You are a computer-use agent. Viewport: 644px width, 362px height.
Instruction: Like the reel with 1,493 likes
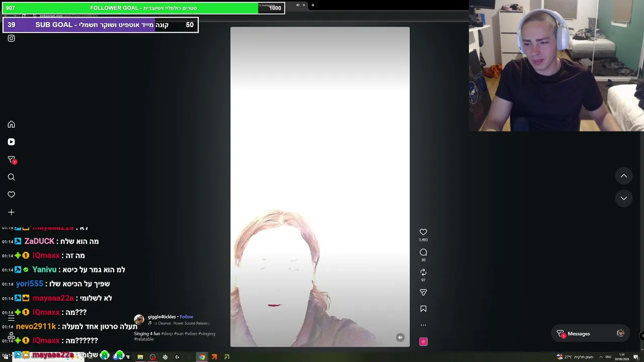coord(423,232)
